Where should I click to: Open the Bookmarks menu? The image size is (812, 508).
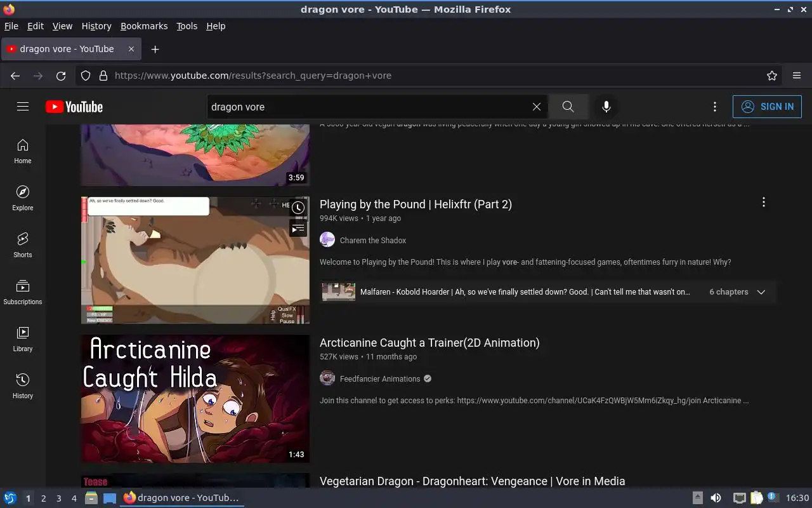(144, 26)
